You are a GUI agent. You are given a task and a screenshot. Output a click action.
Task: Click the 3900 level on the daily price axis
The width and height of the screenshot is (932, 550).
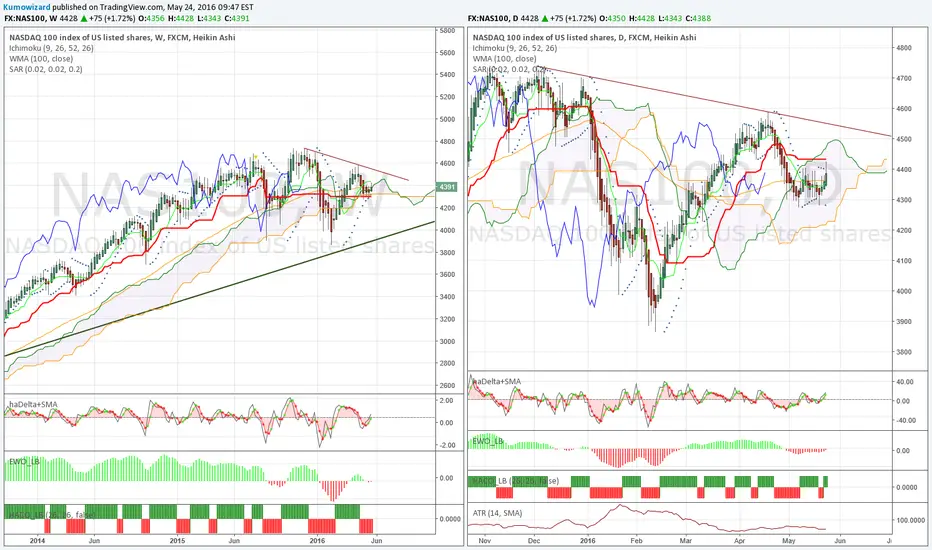[x=903, y=322]
